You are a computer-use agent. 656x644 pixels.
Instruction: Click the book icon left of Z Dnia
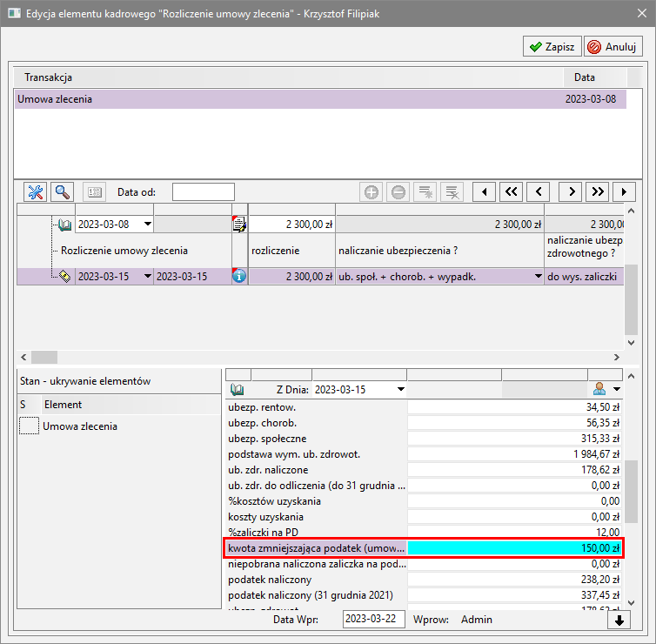[x=238, y=390]
